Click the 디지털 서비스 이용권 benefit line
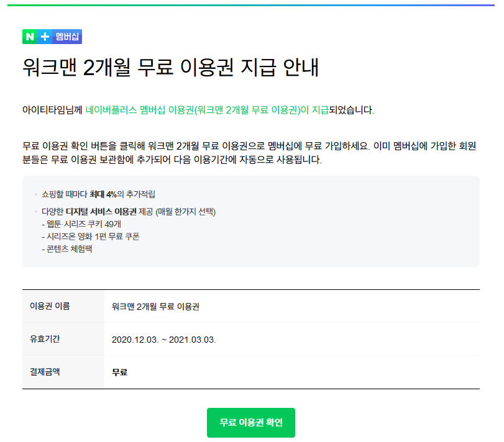 point(129,212)
